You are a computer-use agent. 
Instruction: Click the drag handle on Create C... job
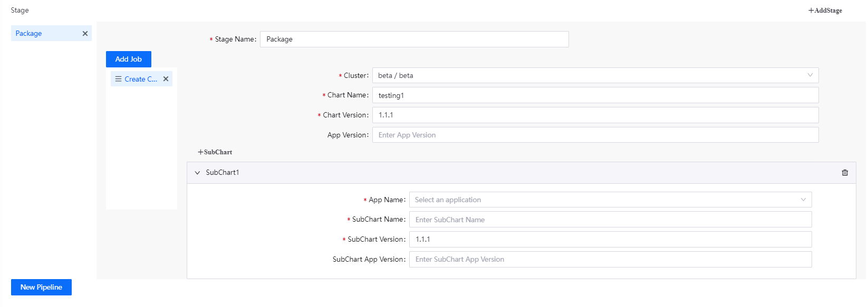tap(118, 79)
